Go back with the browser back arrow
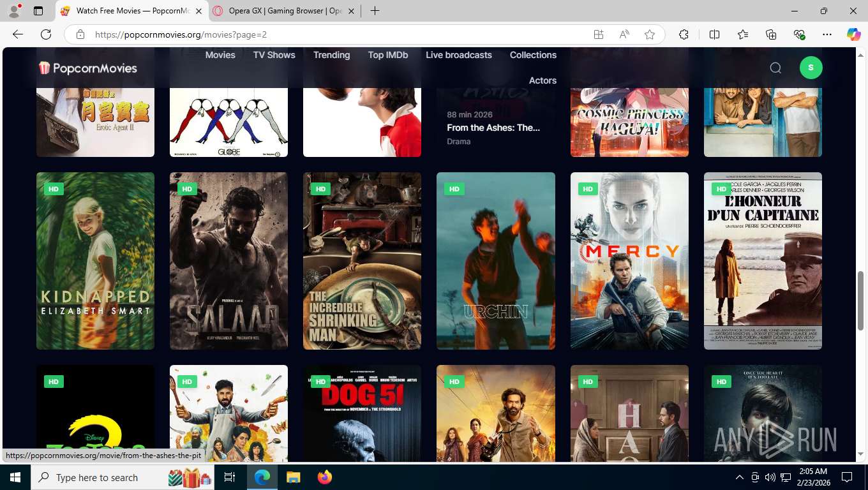868x490 pixels. [x=18, y=34]
